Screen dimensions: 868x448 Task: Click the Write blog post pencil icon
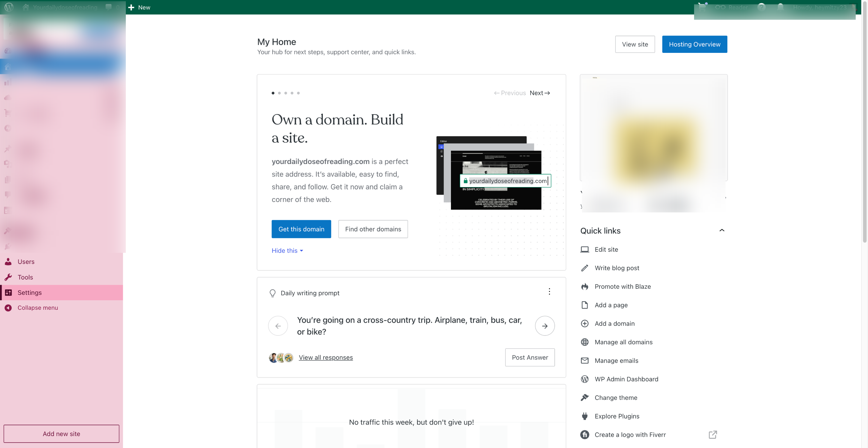click(585, 268)
